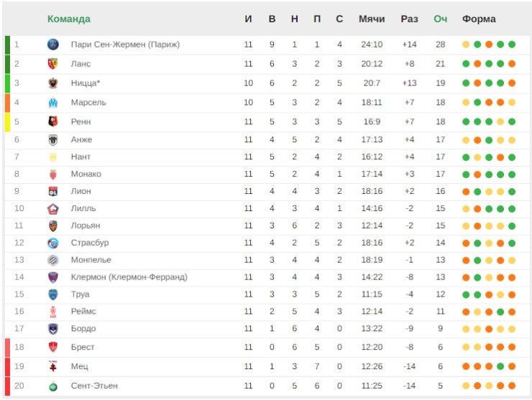This screenshot has height=400, width=532.
Task: Click the Lens club logo
Action: (53, 64)
